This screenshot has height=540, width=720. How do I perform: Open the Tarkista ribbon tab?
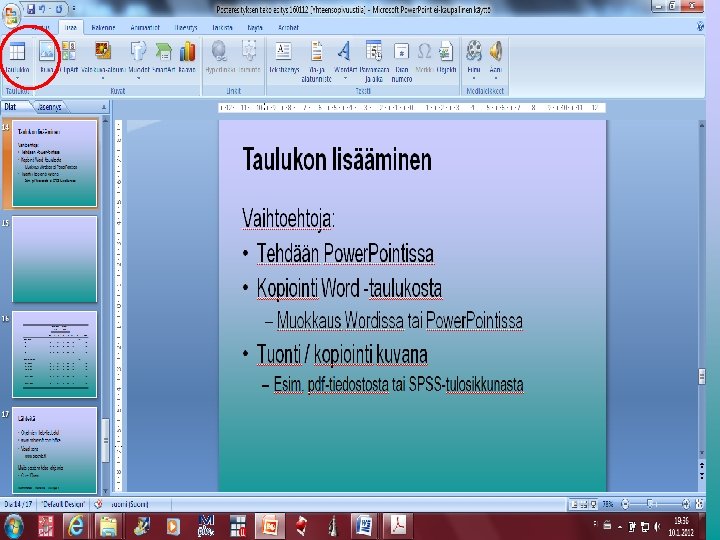pyautogui.click(x=222, y=28)
